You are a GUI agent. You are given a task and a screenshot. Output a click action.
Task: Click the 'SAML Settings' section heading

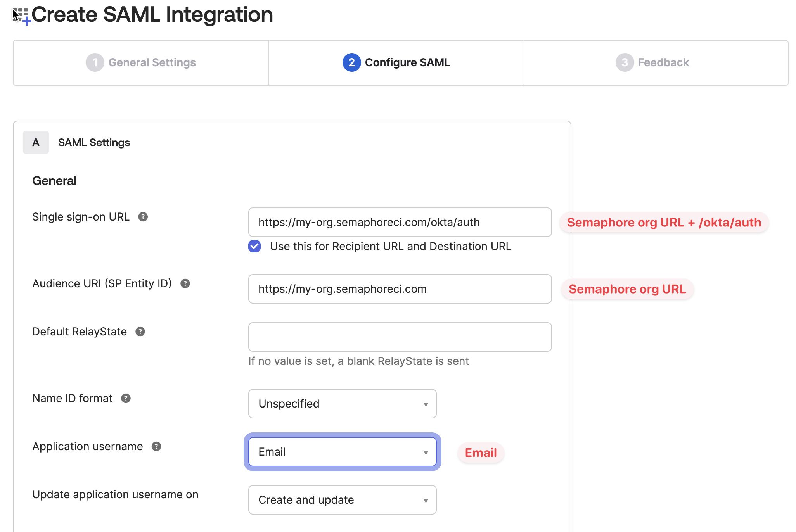[94, 143]
